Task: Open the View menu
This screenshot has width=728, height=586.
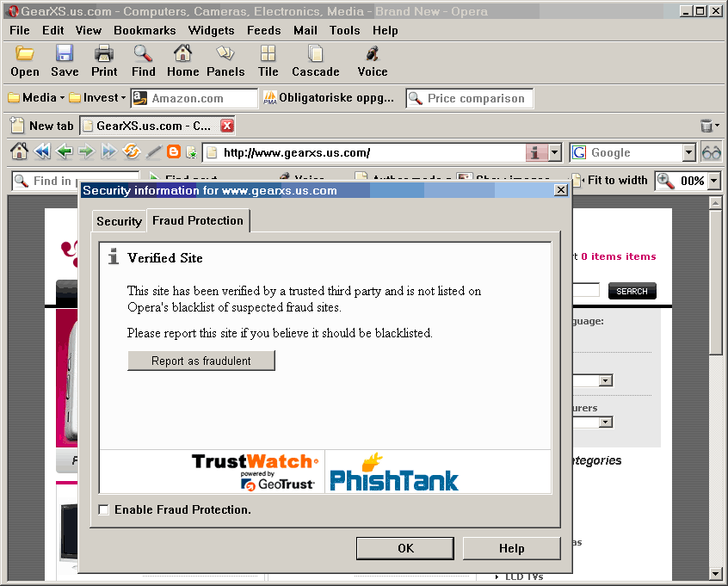Action: point(89,31)
